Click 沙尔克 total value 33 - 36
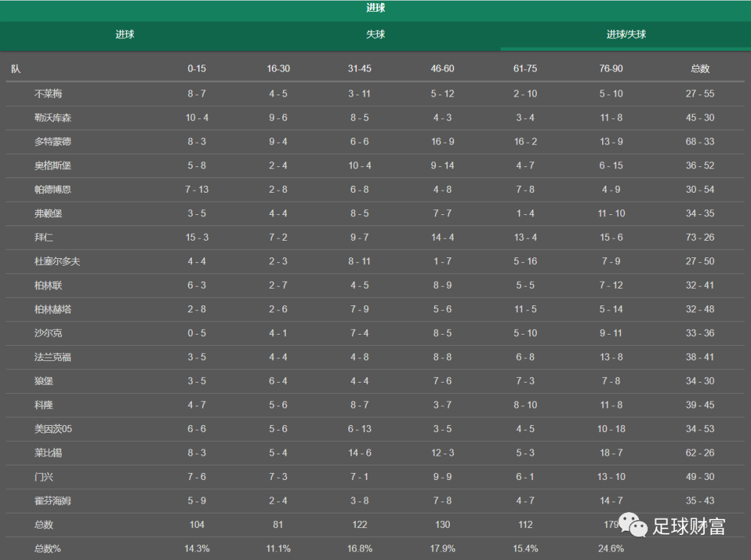 tap(700, 333)
